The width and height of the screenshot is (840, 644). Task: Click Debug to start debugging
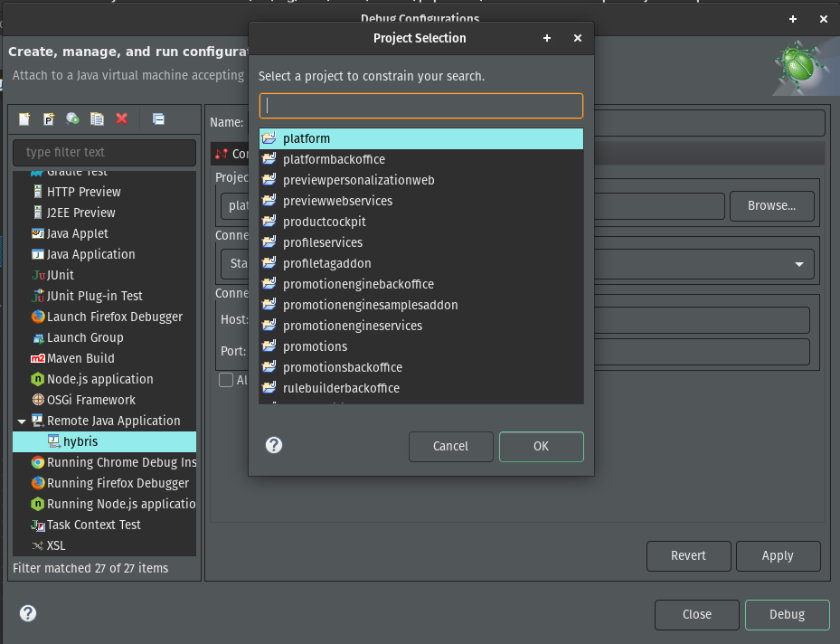(x=786, y=614)
